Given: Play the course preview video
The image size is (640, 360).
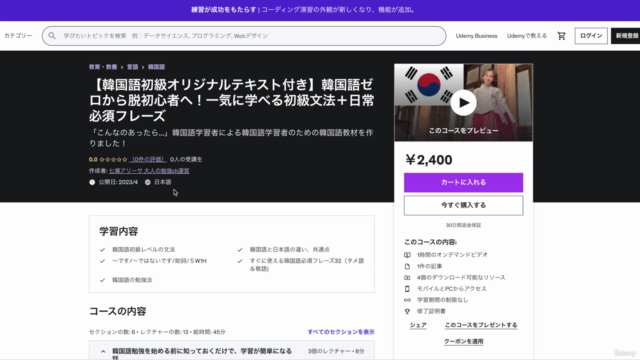Looking at the screenshot, I should [463, 102].
